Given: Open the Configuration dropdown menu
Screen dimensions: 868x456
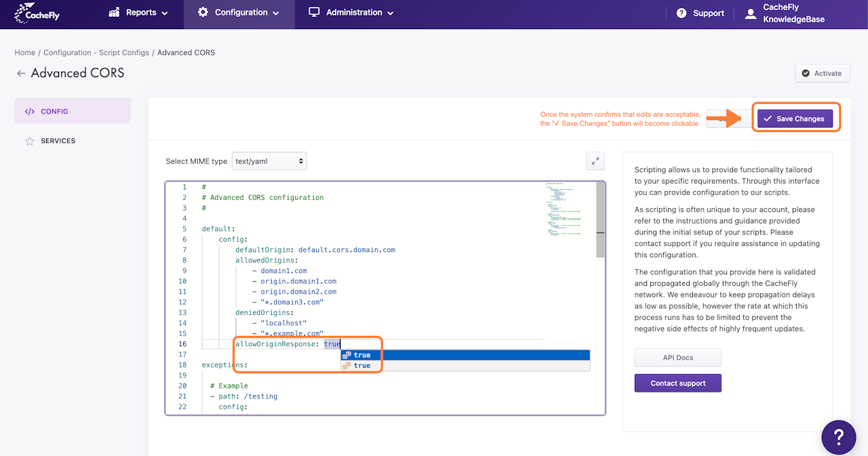Looking at the screenshot, I should [x=239, y=12].
